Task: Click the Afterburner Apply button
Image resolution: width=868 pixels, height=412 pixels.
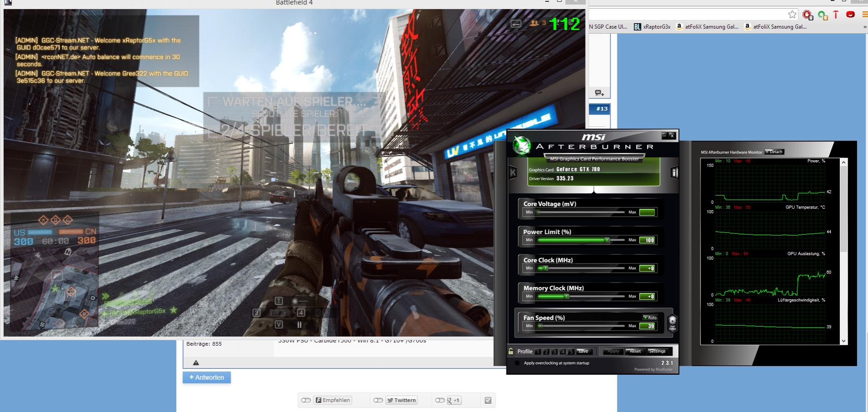Action: click(x=613, y=352)
